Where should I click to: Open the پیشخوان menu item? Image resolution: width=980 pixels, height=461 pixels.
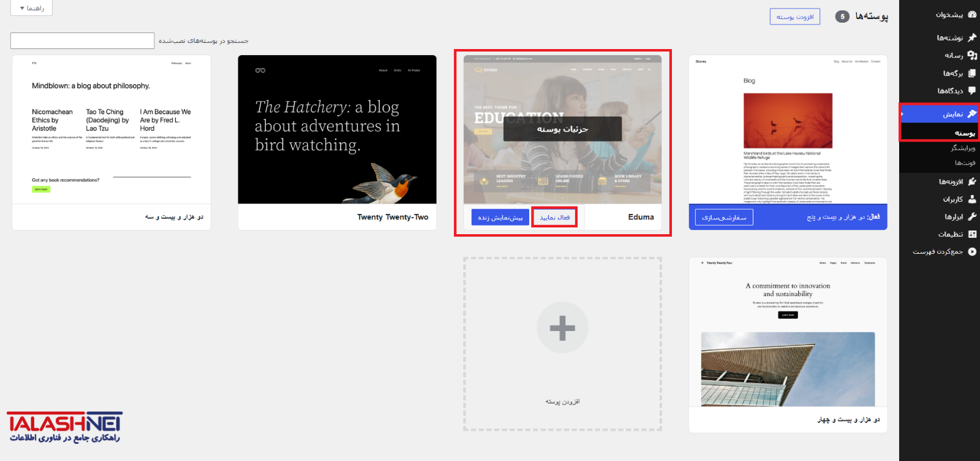point(940,15)
